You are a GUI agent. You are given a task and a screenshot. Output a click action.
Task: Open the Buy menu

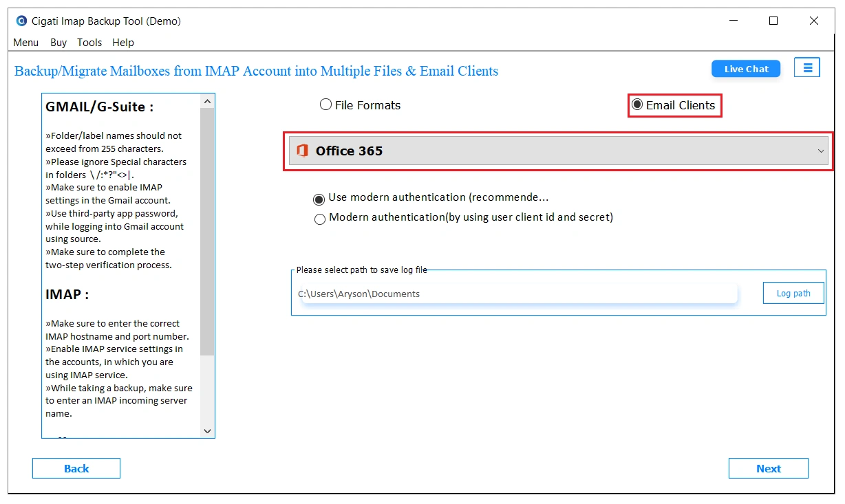pyautogui.click(x=58, y=43)
